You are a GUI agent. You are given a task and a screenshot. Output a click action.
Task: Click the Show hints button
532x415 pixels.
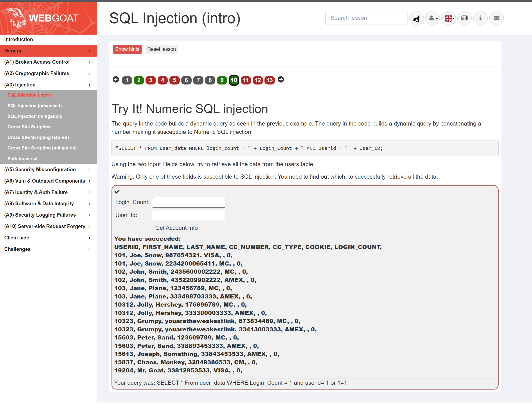[127, 49]
